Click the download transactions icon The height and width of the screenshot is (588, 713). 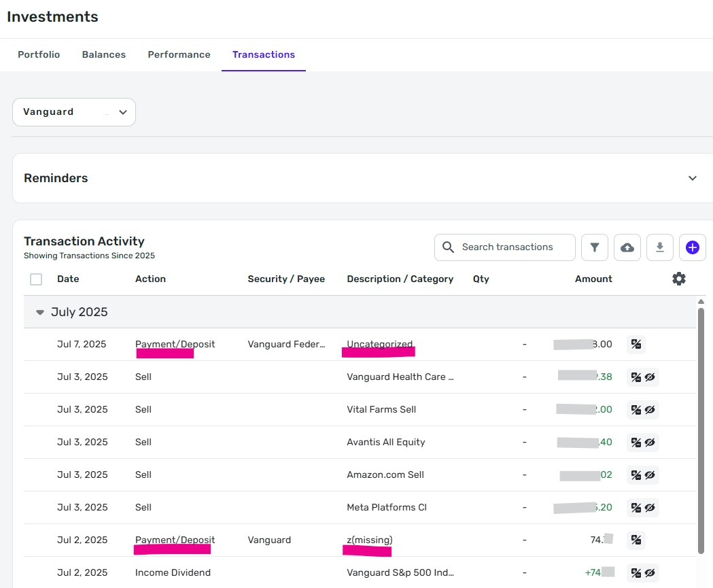[x=659, y=247]
